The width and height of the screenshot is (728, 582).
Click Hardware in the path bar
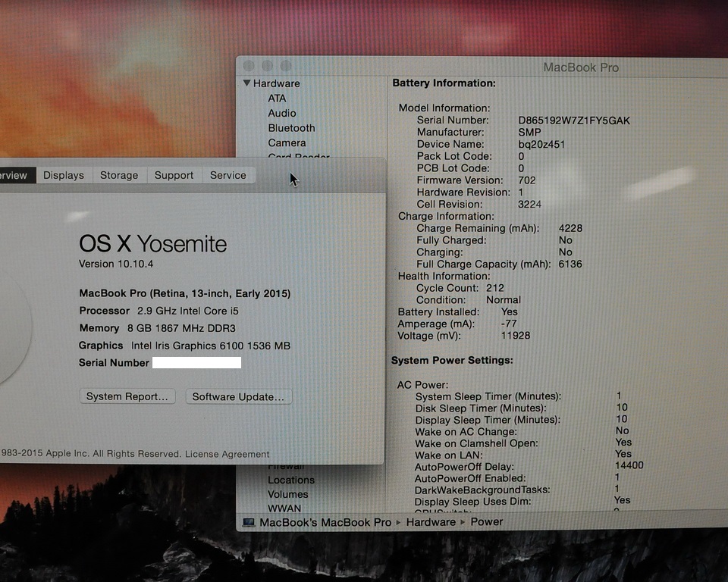(431, 522)
